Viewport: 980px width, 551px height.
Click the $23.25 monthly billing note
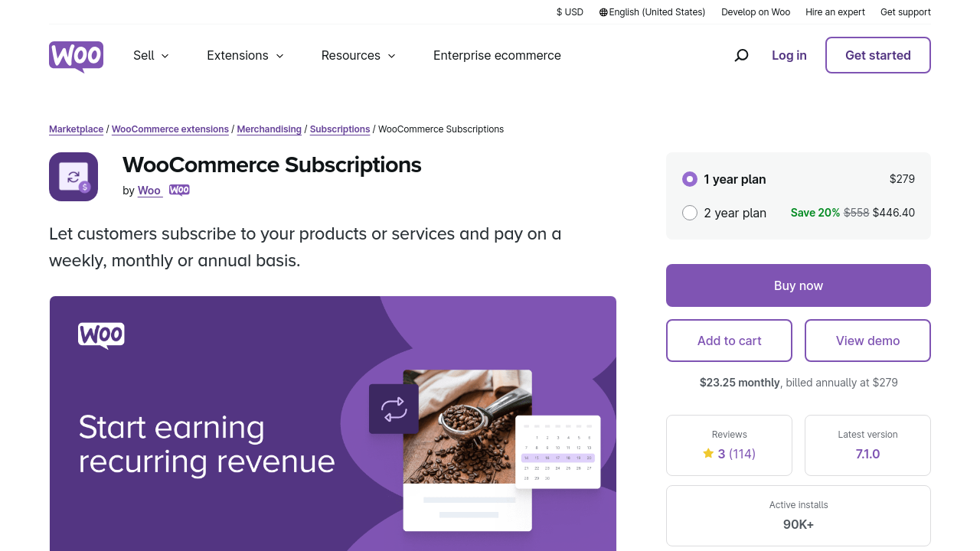point(799,383)
